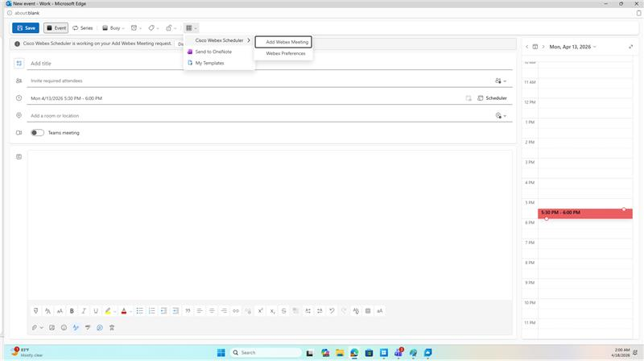The width and height of the screenshot is (644, 361).
Task: Click the clock icon beside the event time
Action: [19, 98]
